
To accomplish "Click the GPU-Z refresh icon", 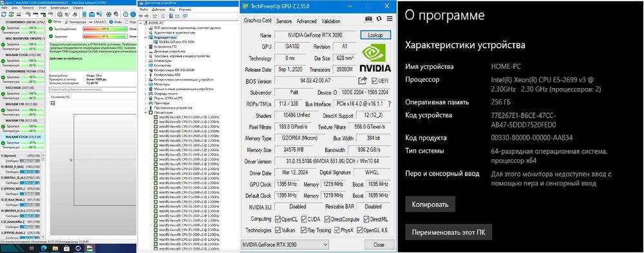I will 379,19.
